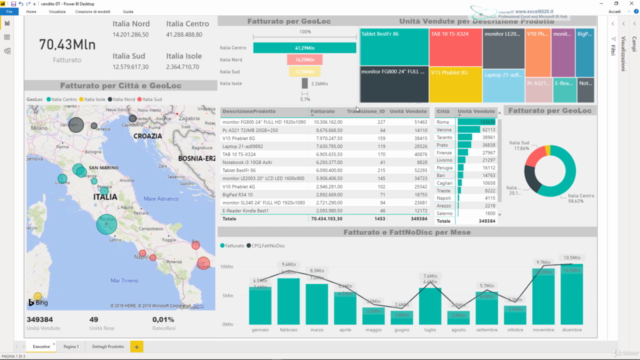640x360 pixels.
Task: Open the Report view icon
Action: 7,23
